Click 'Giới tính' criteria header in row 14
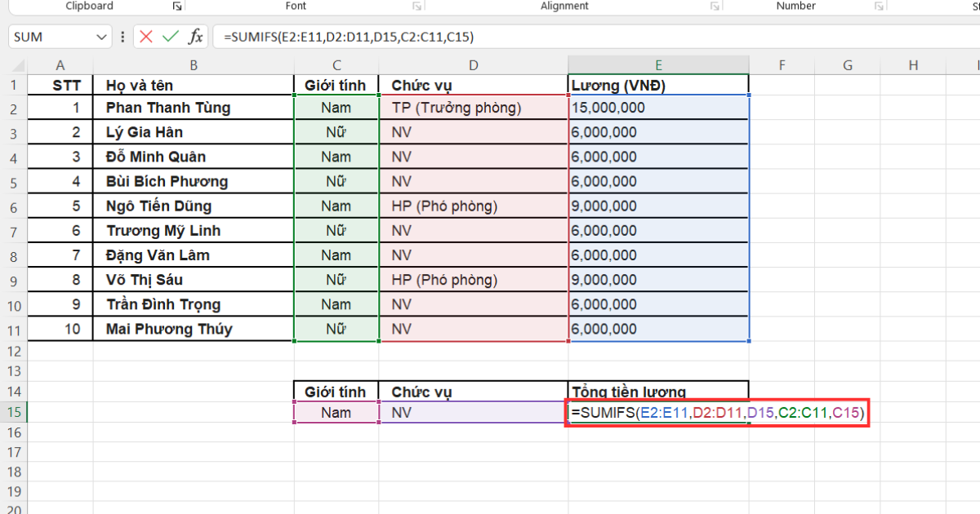The image size is (980, 514). click(x=336, y=392)
